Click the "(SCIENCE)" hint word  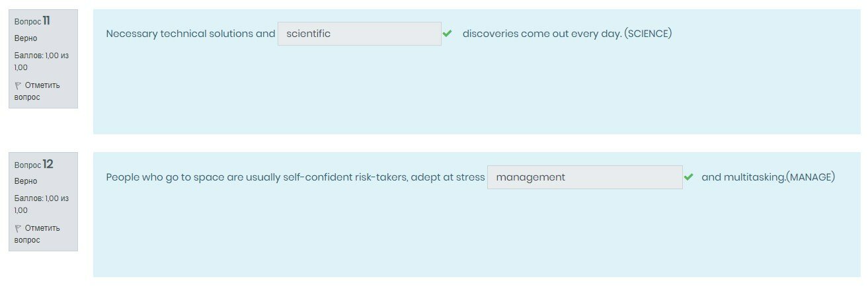pos(648,34)
